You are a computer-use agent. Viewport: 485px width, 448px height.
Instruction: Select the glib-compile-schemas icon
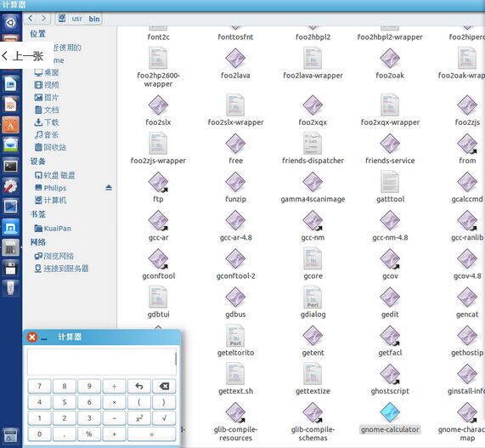(x=313, y=412)
